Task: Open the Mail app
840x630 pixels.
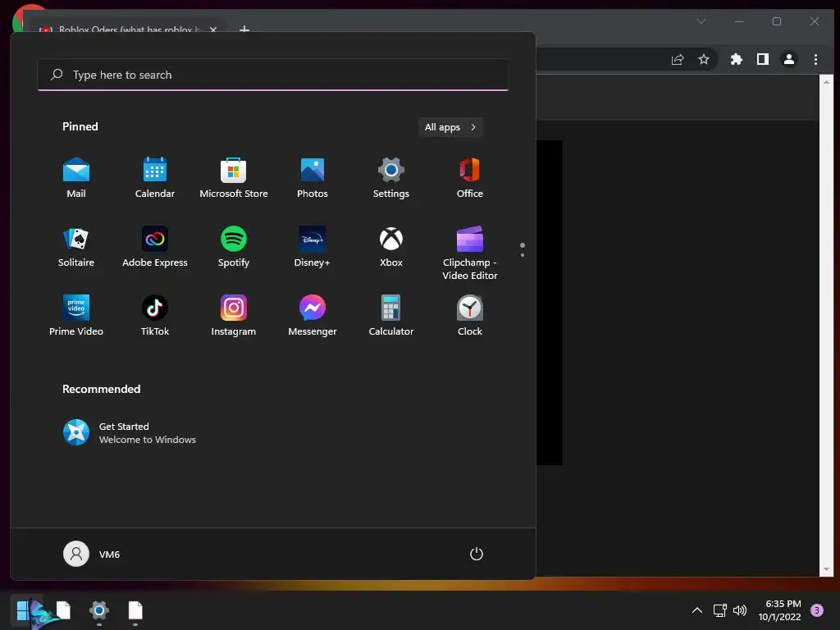Action: tap(76, 178)
